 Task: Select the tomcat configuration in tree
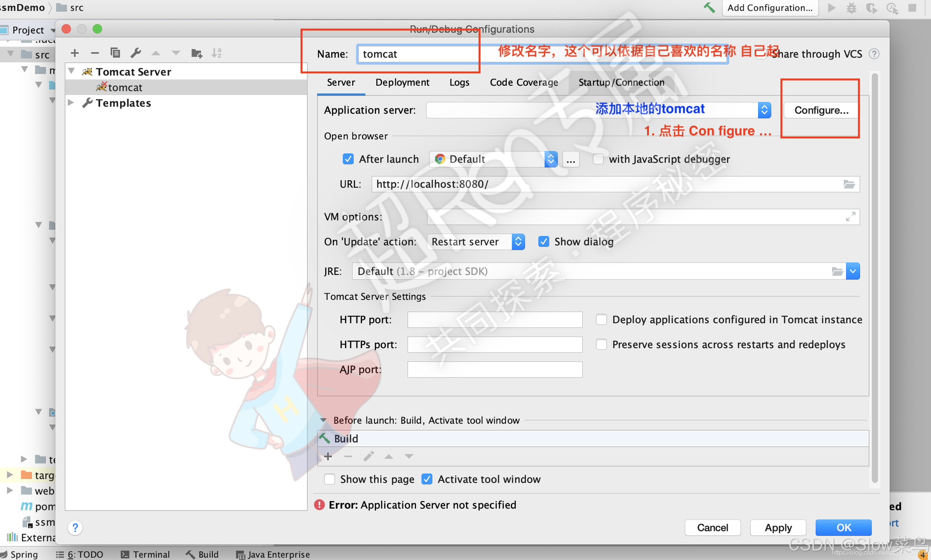tap(186, 87)
